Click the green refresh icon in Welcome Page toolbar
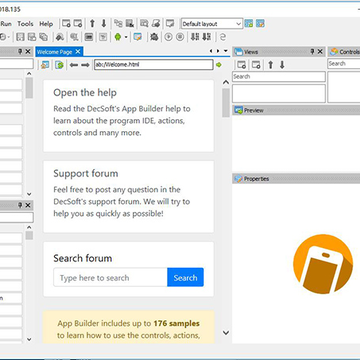 coord(59,65)
